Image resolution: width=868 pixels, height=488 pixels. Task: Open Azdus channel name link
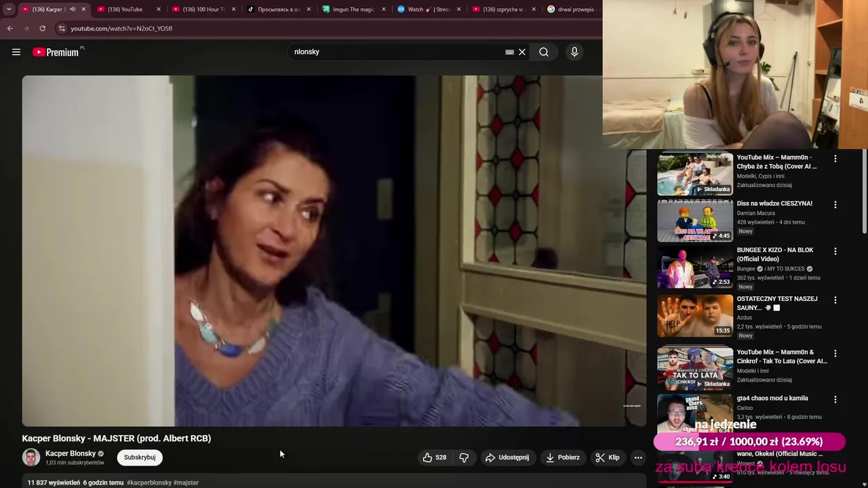[x=745, y=317]
